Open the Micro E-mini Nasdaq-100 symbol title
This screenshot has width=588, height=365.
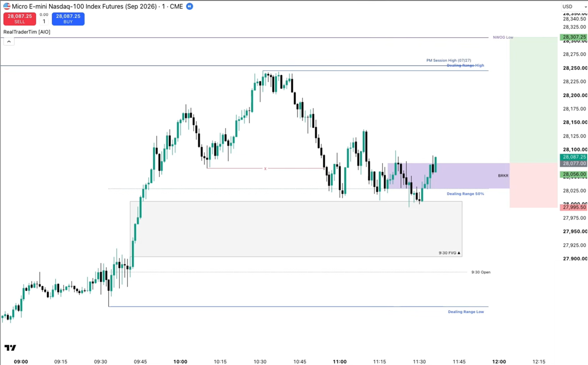pos(97,6)
